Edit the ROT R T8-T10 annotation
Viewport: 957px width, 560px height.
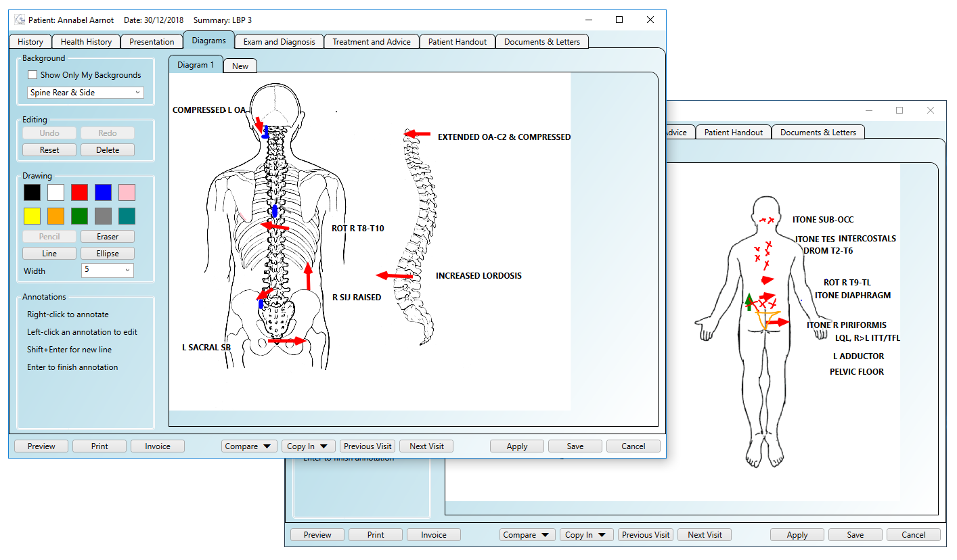coord(357,229)
